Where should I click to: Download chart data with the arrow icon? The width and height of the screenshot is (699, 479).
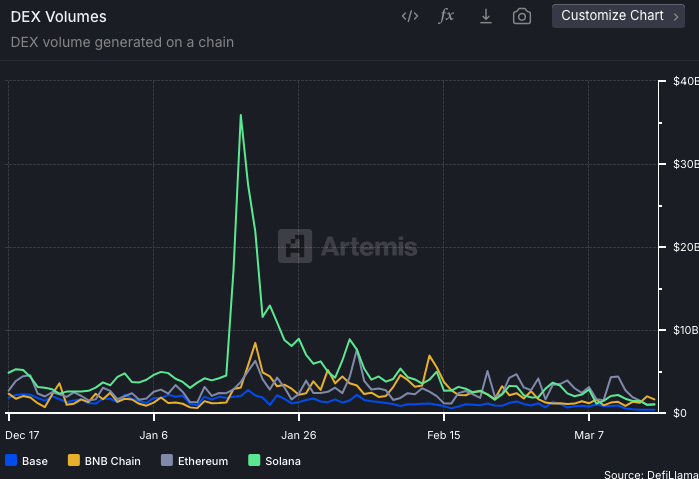[x=485, y=17]
